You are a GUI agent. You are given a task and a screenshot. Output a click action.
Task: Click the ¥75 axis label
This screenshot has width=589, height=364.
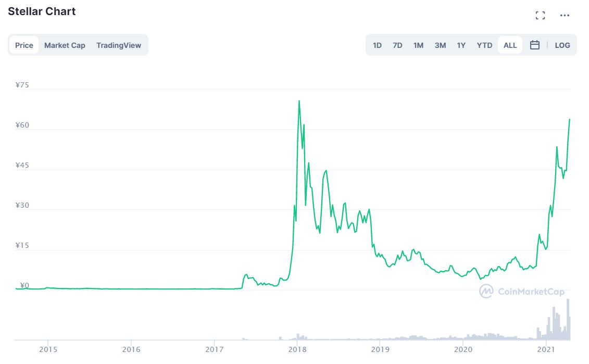22,85
